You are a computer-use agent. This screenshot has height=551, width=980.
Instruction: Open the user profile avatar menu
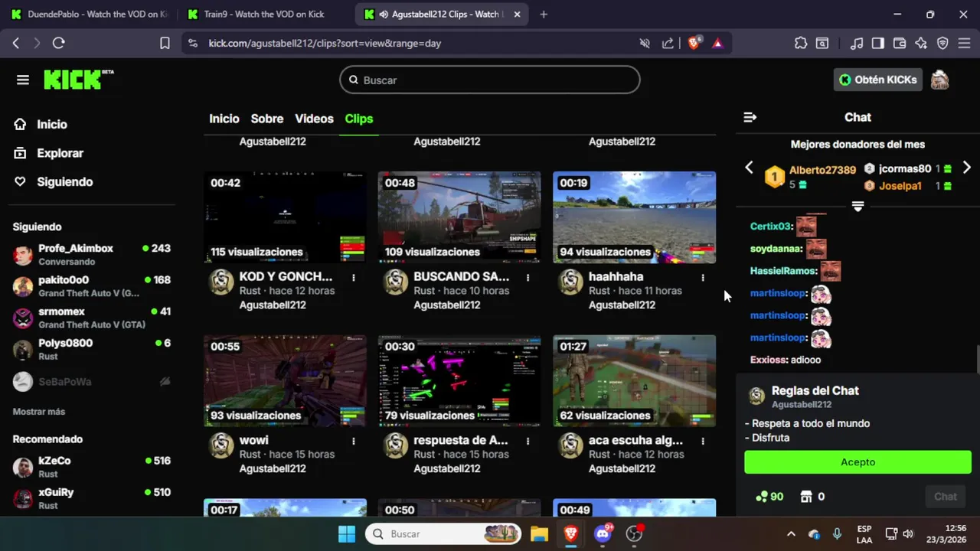click(939, 80)
